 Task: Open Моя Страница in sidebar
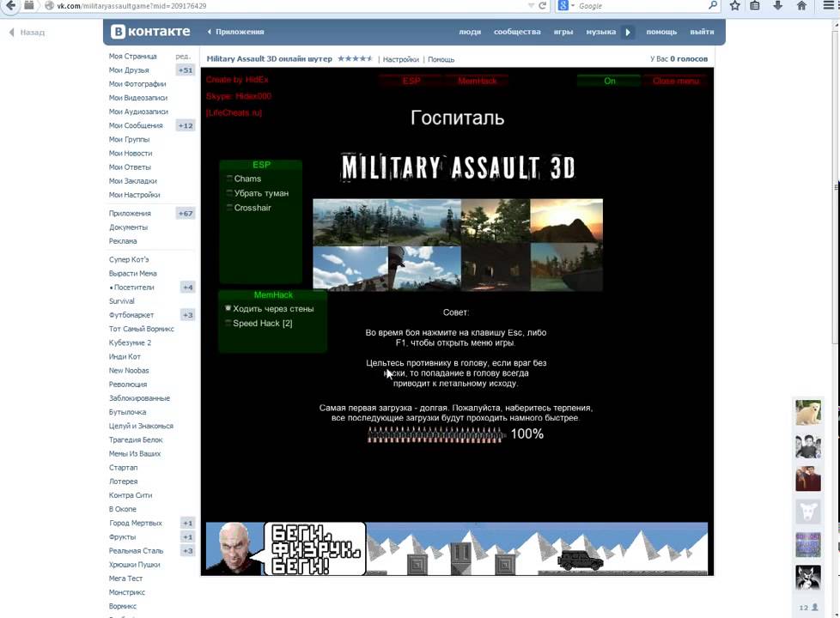[133, 57]
